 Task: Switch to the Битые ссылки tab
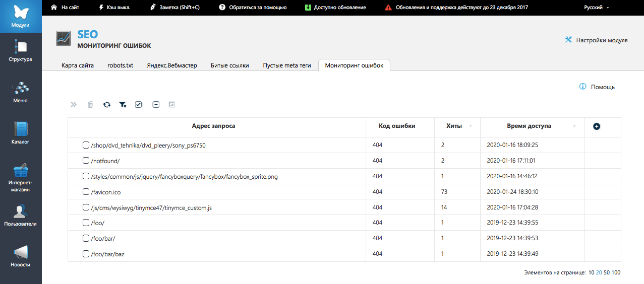coord(230,65)
